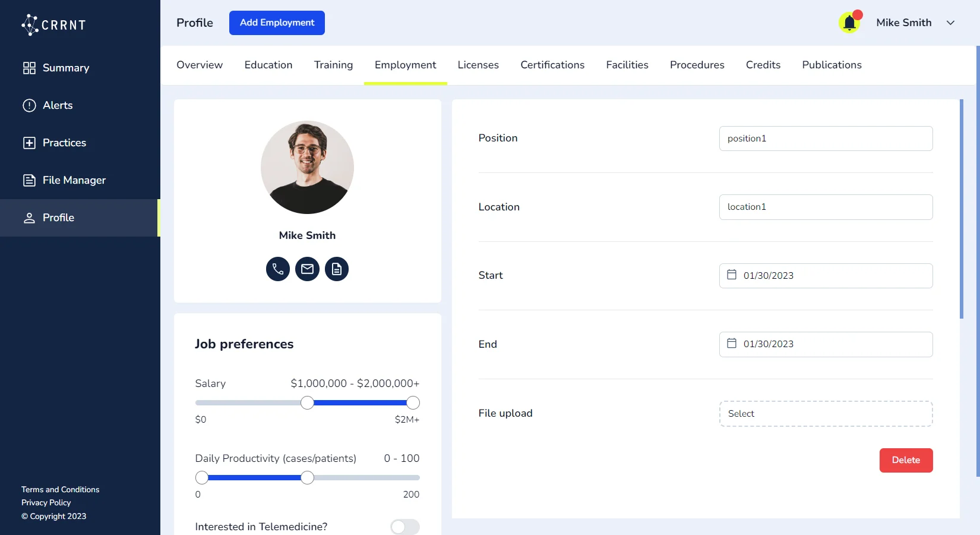Enable Interested in Telemedicine toggle

tap(404, 527)
